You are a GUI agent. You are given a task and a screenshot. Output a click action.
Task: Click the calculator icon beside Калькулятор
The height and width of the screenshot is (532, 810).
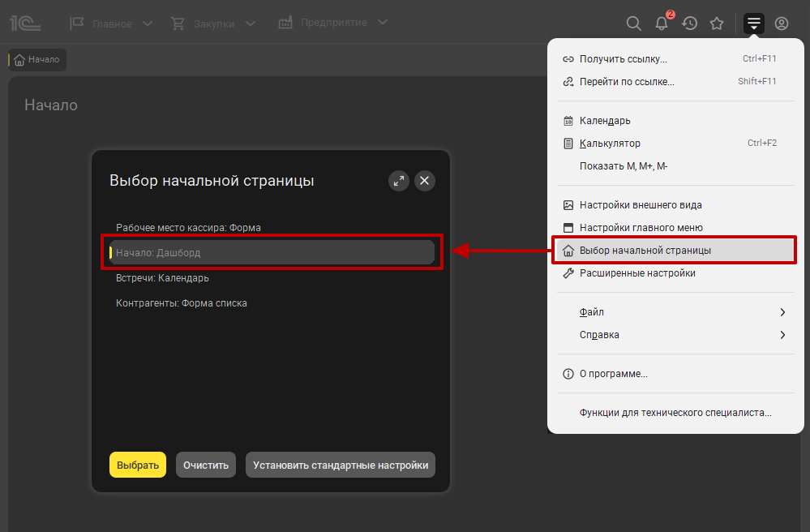click(568, 144)
